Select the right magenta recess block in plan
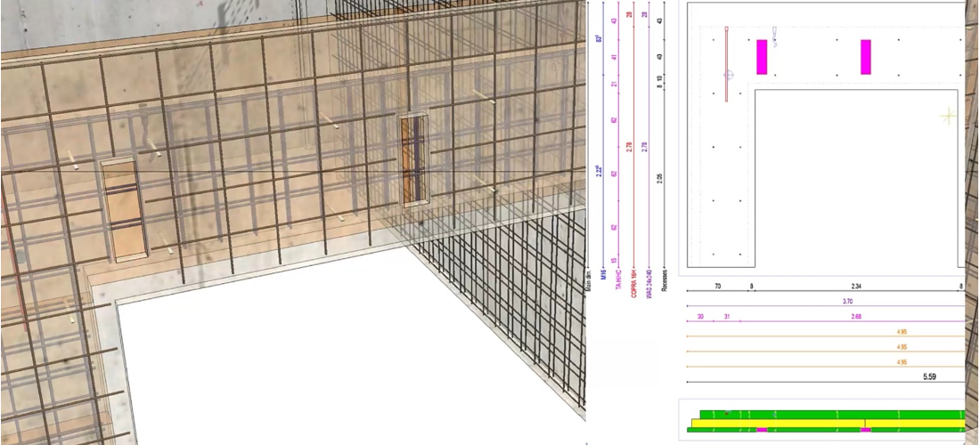The height and width of the screenshot is (445, 980). point(865,57)
